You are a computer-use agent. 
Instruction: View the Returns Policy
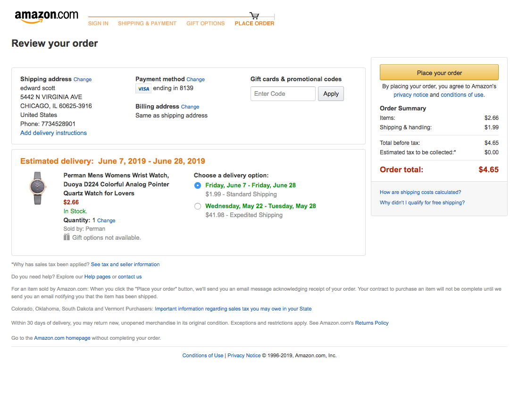(x=372, y=323)
